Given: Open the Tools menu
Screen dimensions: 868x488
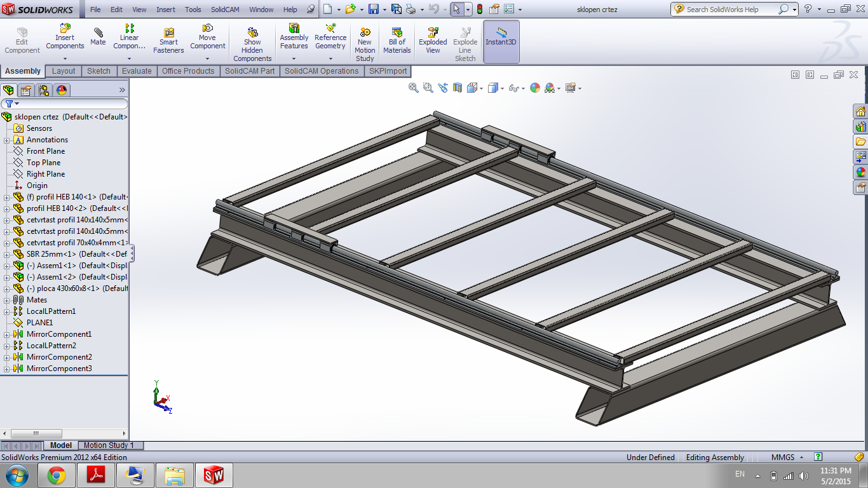Looking at the screenshot, I should pyautogui.click(x=193, y=10).
